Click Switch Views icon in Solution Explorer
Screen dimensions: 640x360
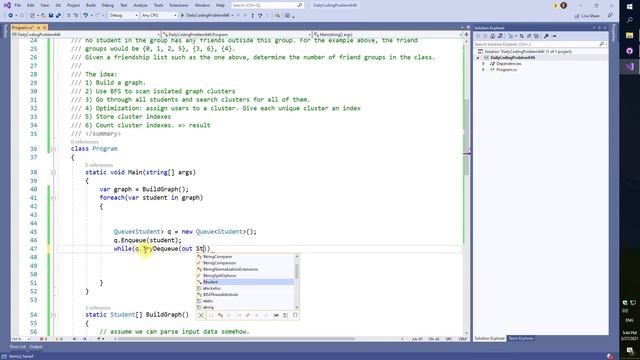tap(500, 36)
